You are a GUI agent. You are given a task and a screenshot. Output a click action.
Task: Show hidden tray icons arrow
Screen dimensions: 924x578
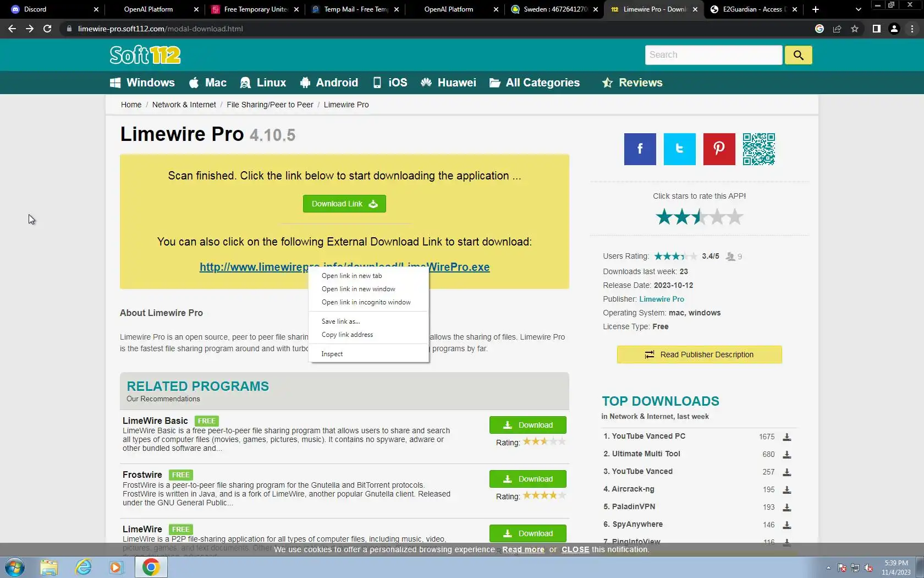828,568
